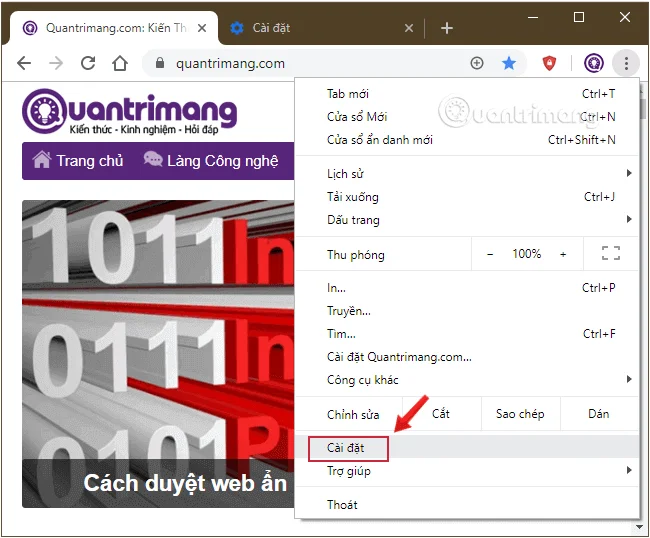Select In... to print the page

pos(467,288)
